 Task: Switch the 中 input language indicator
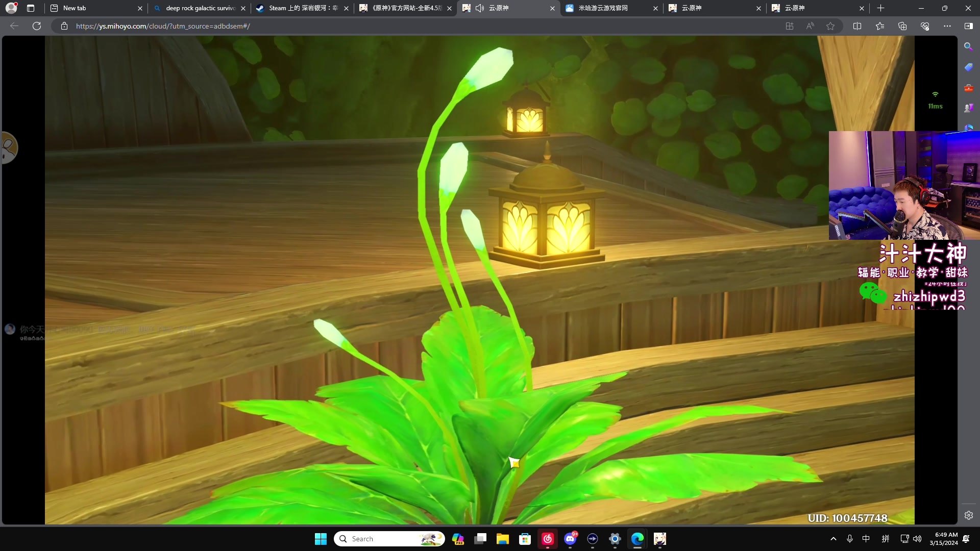coord(866,539)
